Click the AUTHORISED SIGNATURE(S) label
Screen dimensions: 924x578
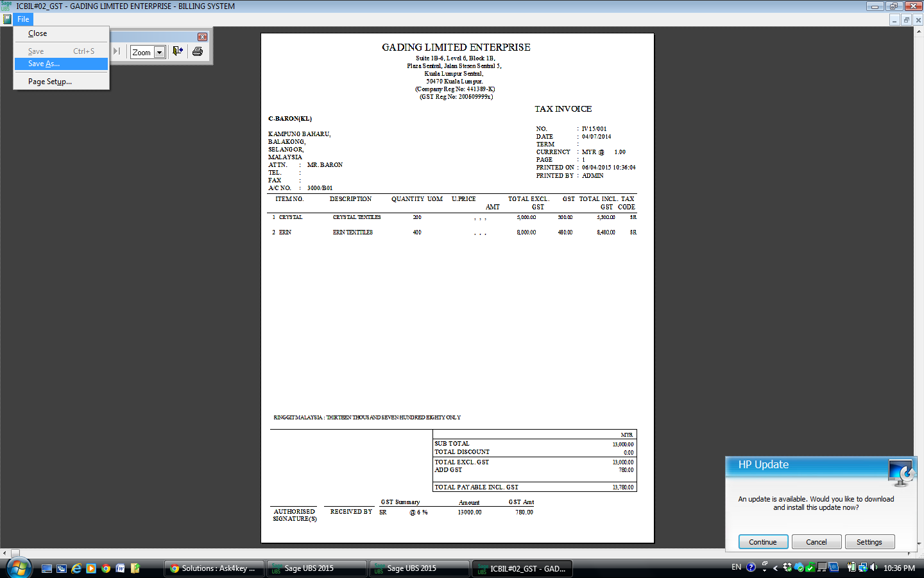pos(295,515)
